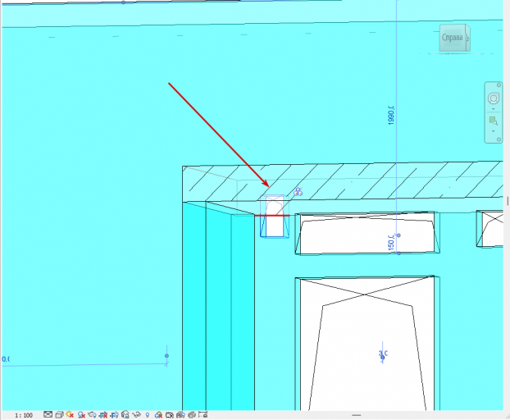
Task: Select the 150.0 dimension value
Action: click(391, 243)
